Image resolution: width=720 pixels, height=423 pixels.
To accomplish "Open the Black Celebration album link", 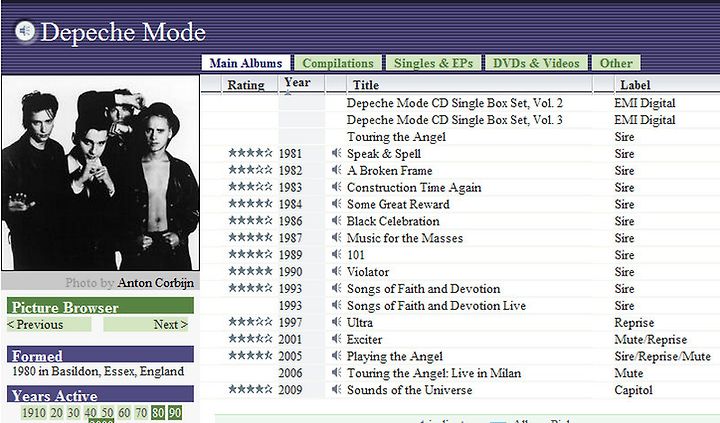I will coord(393,221).
